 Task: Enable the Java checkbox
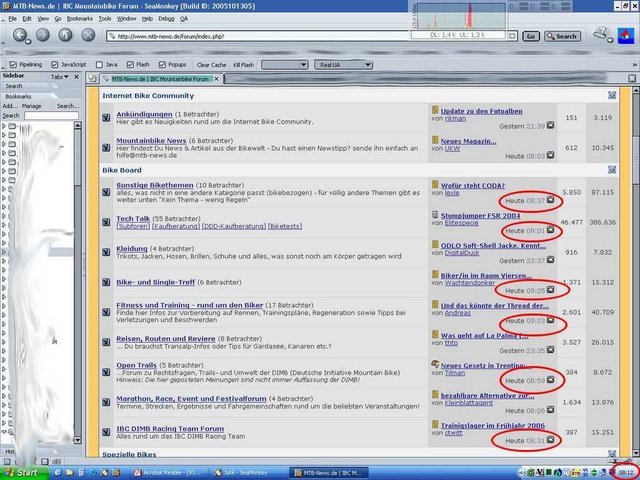pyautogui.click(x=99, y=64)
